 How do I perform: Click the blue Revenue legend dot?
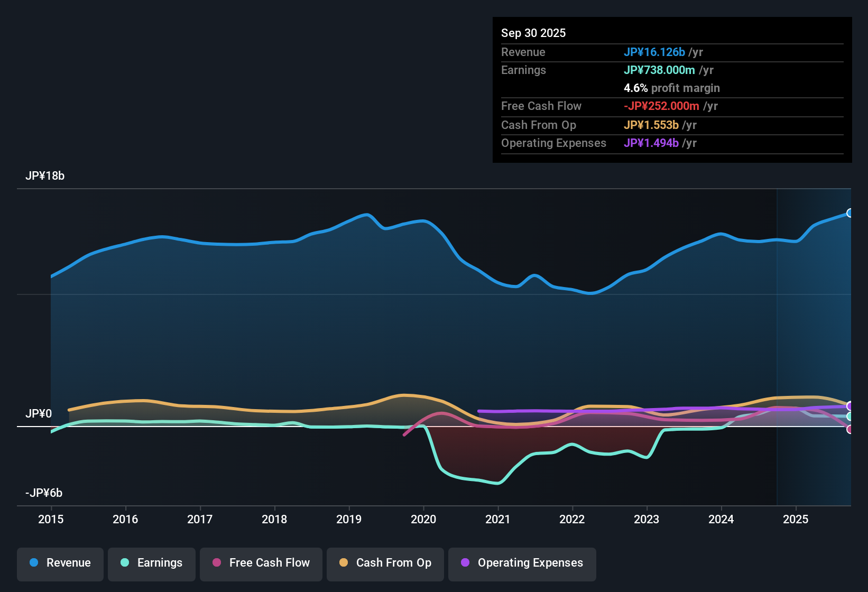[x=34, y=563]
